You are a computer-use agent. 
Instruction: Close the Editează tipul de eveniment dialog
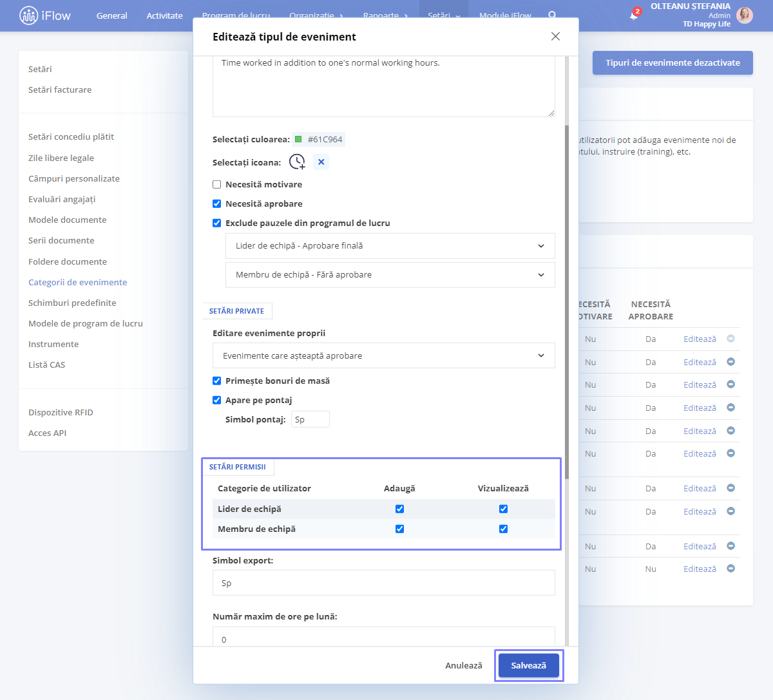pyautogui.click(x=555, y=37)
